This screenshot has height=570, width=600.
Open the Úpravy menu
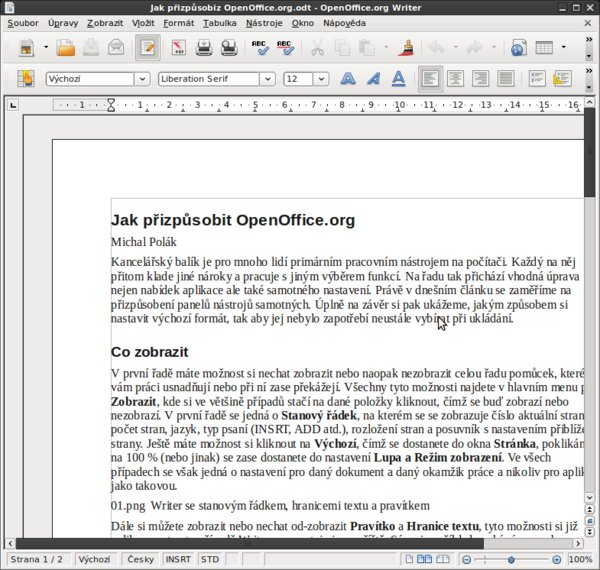point(63,23)
